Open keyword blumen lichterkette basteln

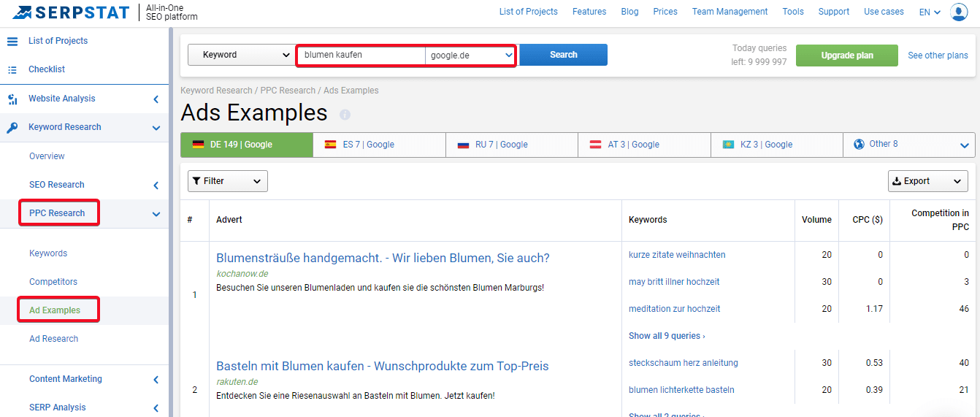(681, 390)
